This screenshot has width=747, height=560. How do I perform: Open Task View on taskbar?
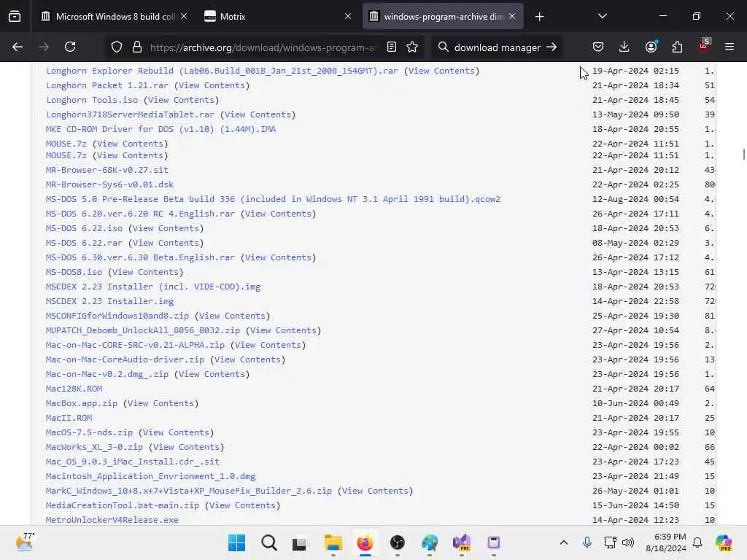[300, 542]
